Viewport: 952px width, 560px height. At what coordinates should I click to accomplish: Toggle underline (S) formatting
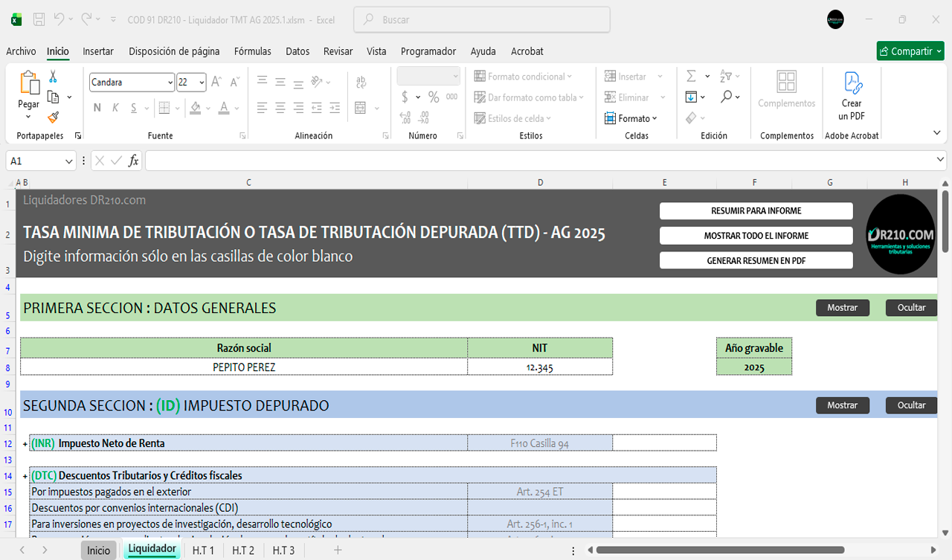(x=134, y=108)
